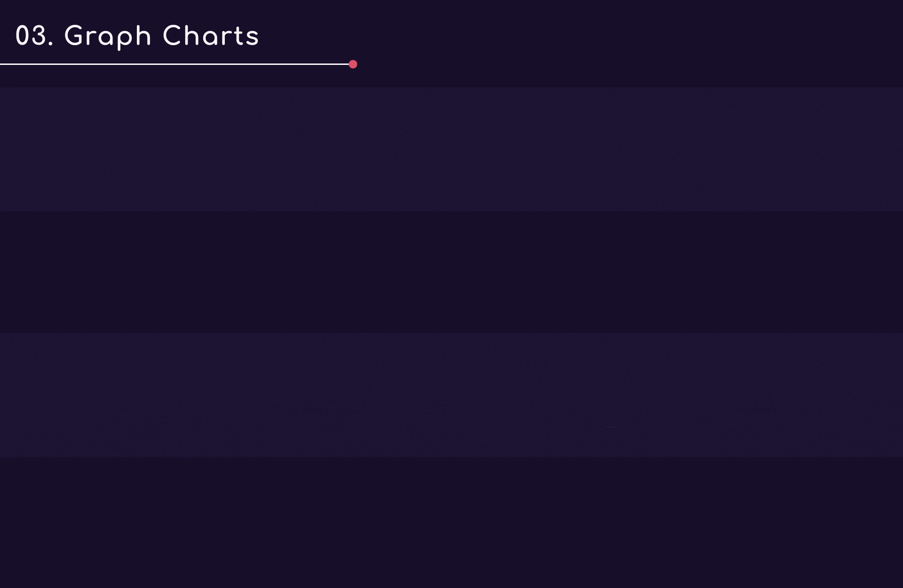Click the dark band between the lighter bands
This screenshot has width=903, height=588.
coord(451,272)
